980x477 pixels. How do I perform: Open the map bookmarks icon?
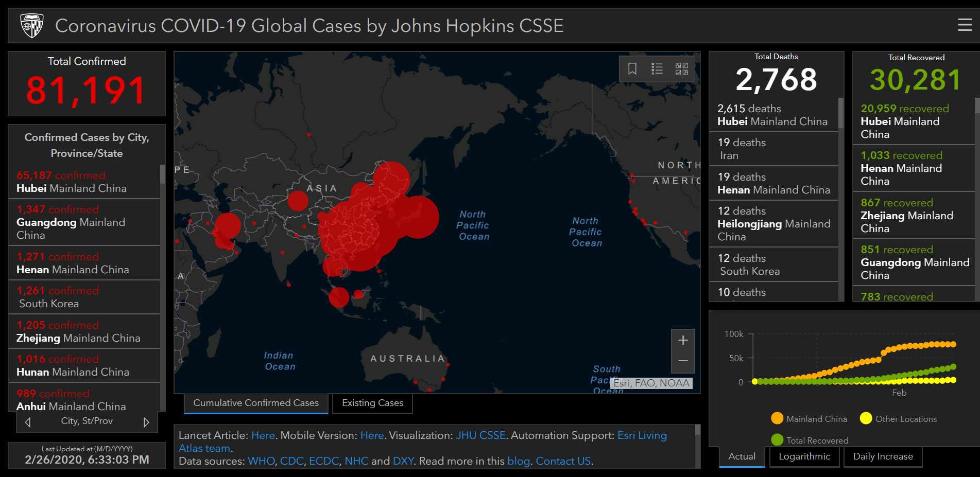[x=632, y=68]
